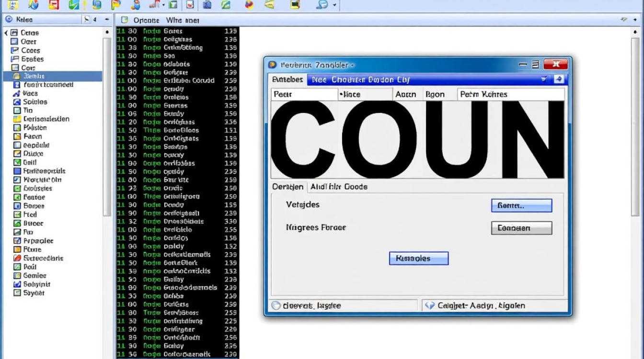The height and width of the screenshot is (359, 644).
Task: Click the red document icon in top toolbar
Action: click(x=54, y=5)
